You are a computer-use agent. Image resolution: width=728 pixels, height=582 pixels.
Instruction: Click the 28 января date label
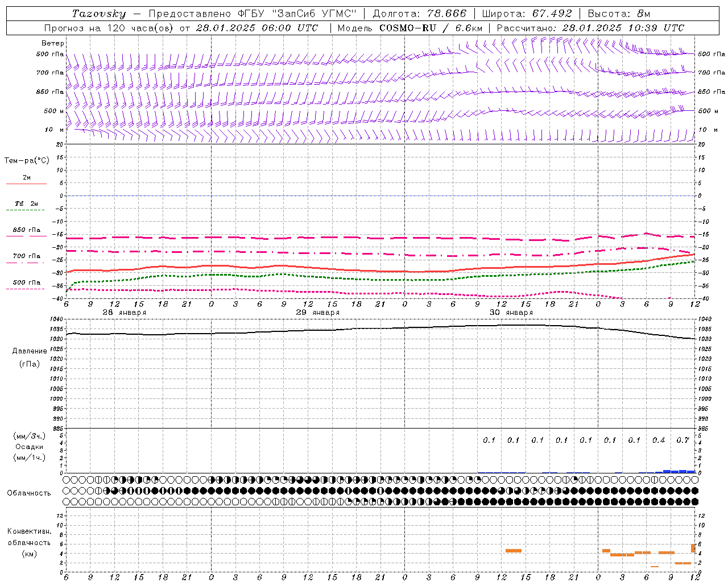click(124, 313)
